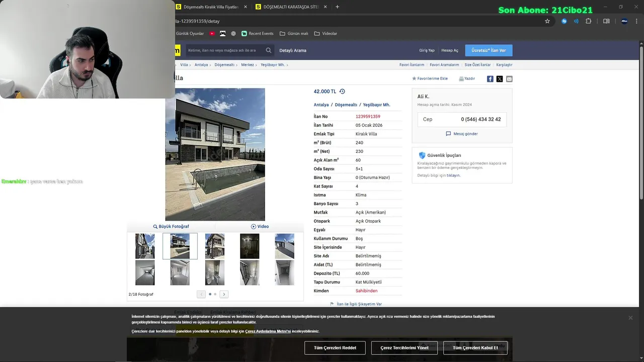Open the Günlük Oyunlar bookmark
The image size is (644, 362).
tap(190, 33)
